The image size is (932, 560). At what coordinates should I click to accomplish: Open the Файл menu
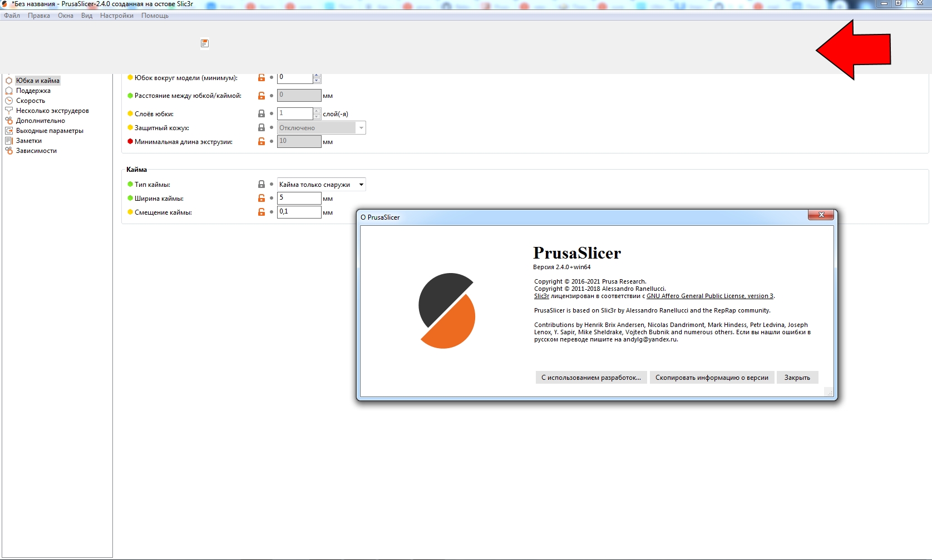(x=12, y=16)
